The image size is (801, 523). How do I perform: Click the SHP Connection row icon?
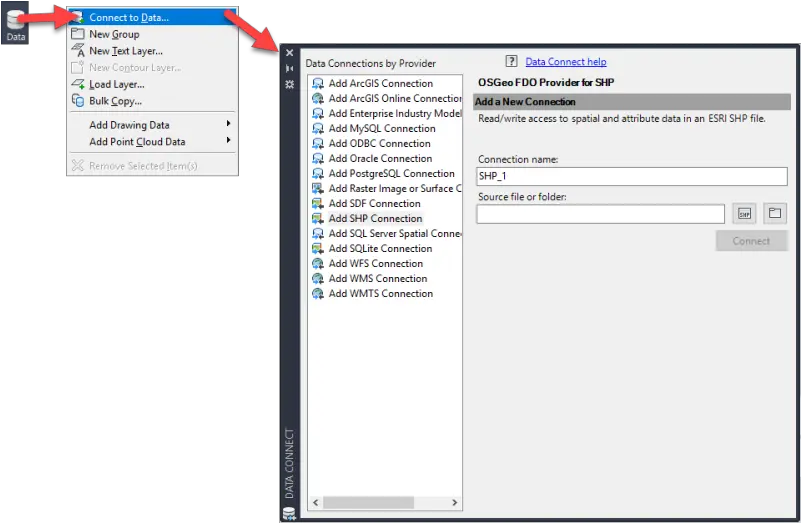click(318, 218)
